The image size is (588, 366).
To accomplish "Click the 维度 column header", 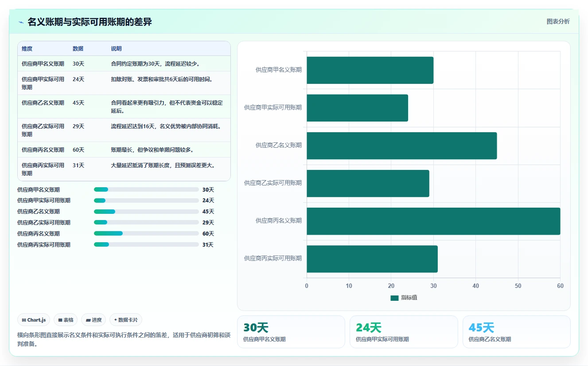I will (27, 49).
